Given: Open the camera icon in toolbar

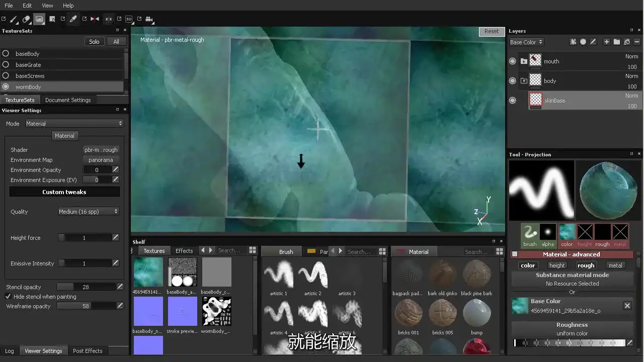Looking at the screenshot, I should click(x=149, y=20).
